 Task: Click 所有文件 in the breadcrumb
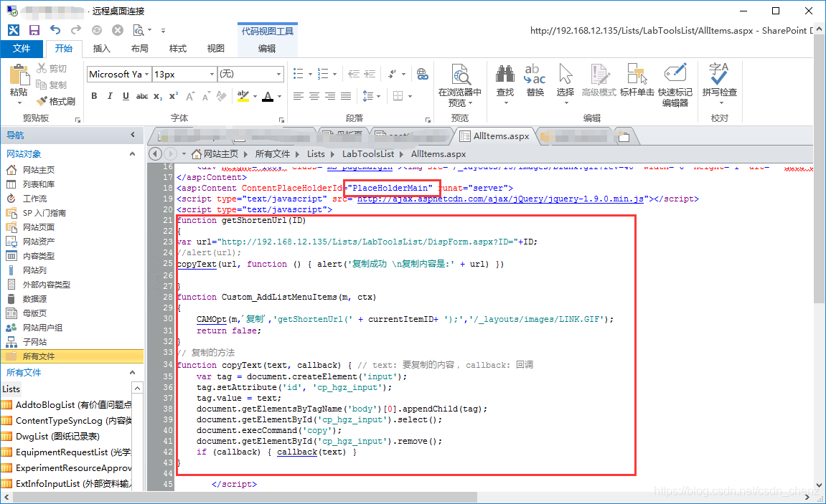273,154
